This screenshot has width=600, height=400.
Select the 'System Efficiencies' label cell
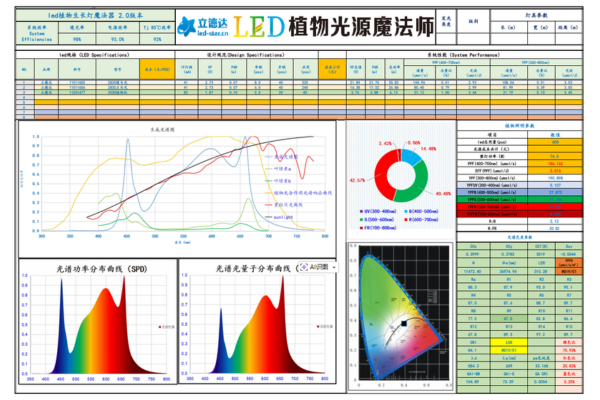tap(37, 33)
